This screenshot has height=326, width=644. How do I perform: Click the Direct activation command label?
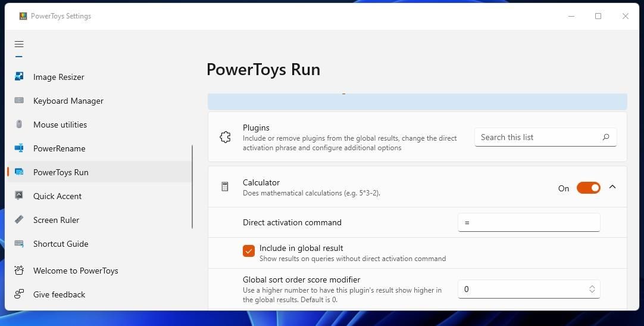pyautogui.click(x=292, y=222)
